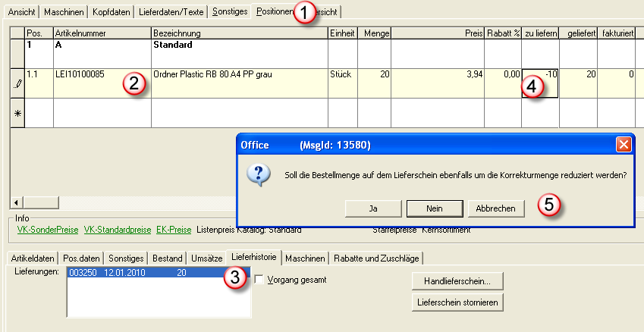Enable the Vorgang gesamt checkbox
The width and height of the screenshot is (644, 332).
coord(259,280)
